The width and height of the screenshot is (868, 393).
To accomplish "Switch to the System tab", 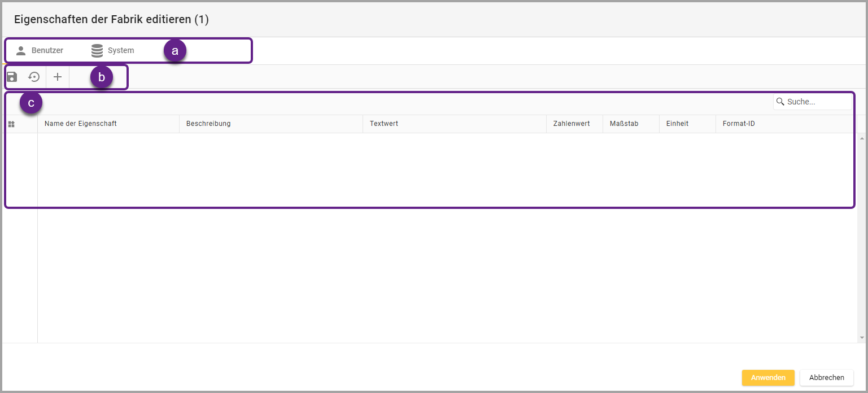I will pos(120,51).
